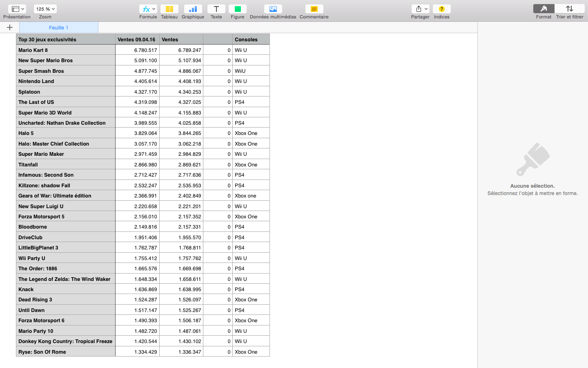The image size is (588, 368).
Task: Add a text box with Texte icon
Action: [x=216, y=9]
